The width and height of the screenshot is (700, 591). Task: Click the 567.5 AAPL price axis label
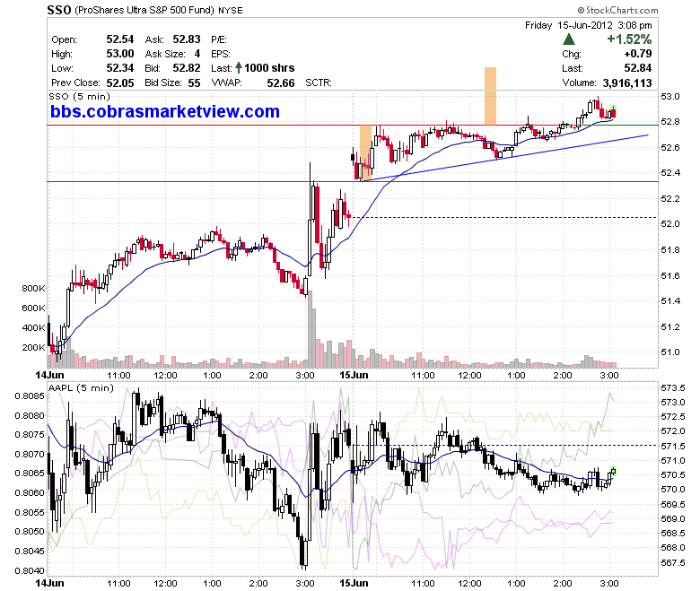[x=673, y=563]
